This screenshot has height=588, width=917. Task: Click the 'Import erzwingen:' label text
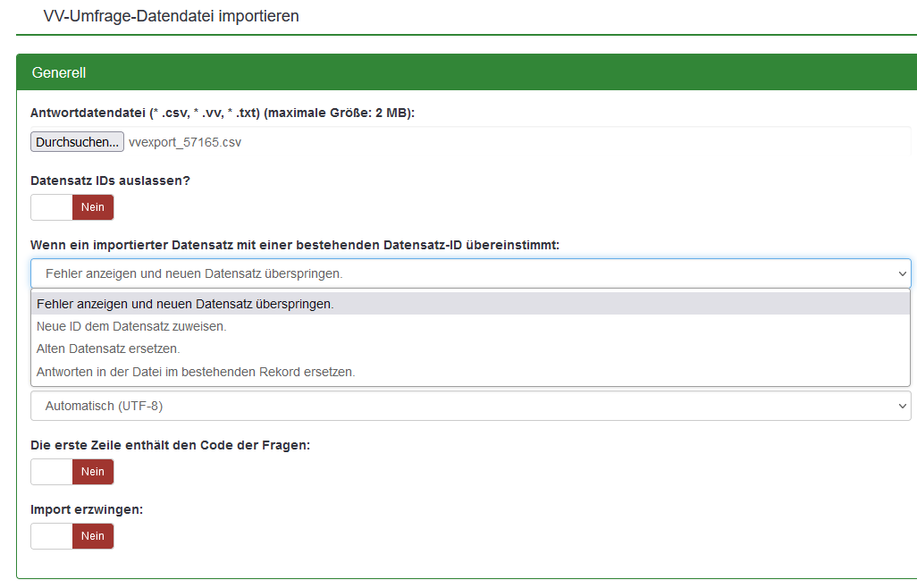87,509
